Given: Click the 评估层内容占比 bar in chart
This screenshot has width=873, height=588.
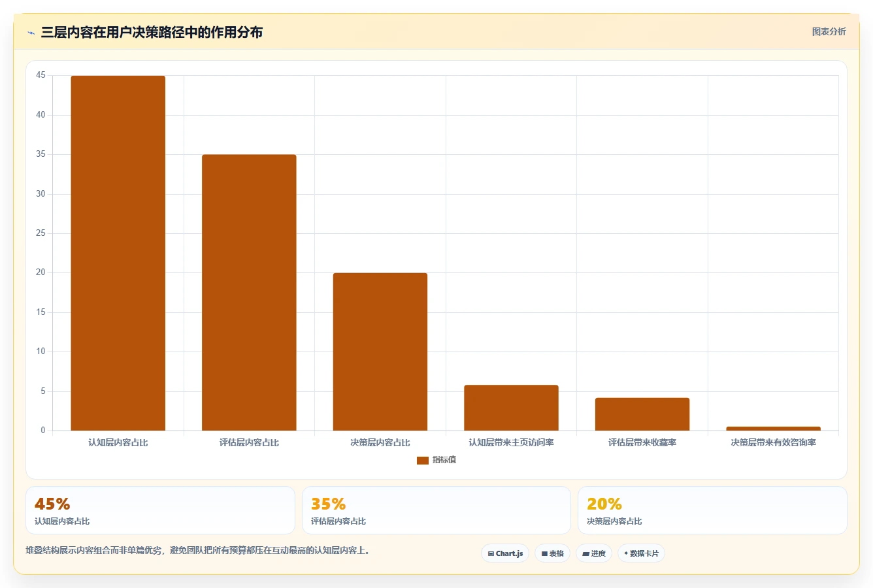Looking at the screenshot, I should [249, 293].
